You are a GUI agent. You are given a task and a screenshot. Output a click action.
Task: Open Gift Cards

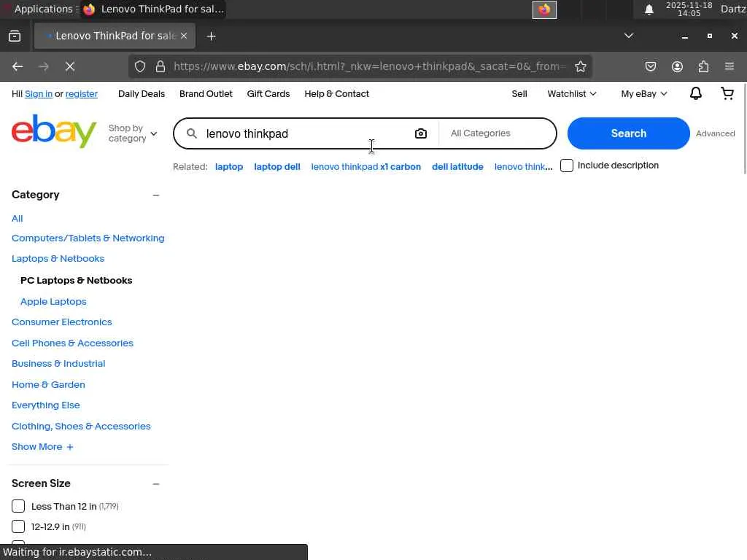tap(268, 94)
